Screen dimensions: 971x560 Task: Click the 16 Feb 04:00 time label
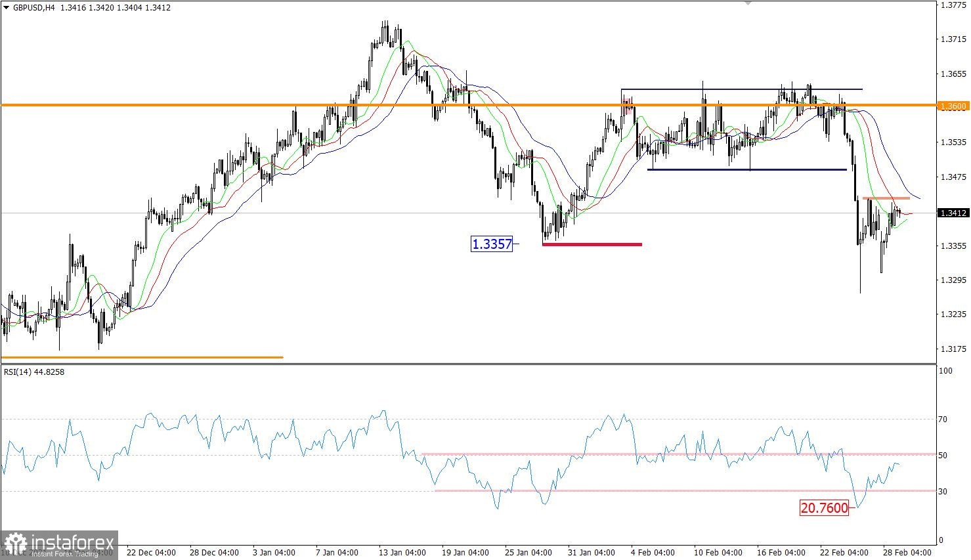click(781, 552)
